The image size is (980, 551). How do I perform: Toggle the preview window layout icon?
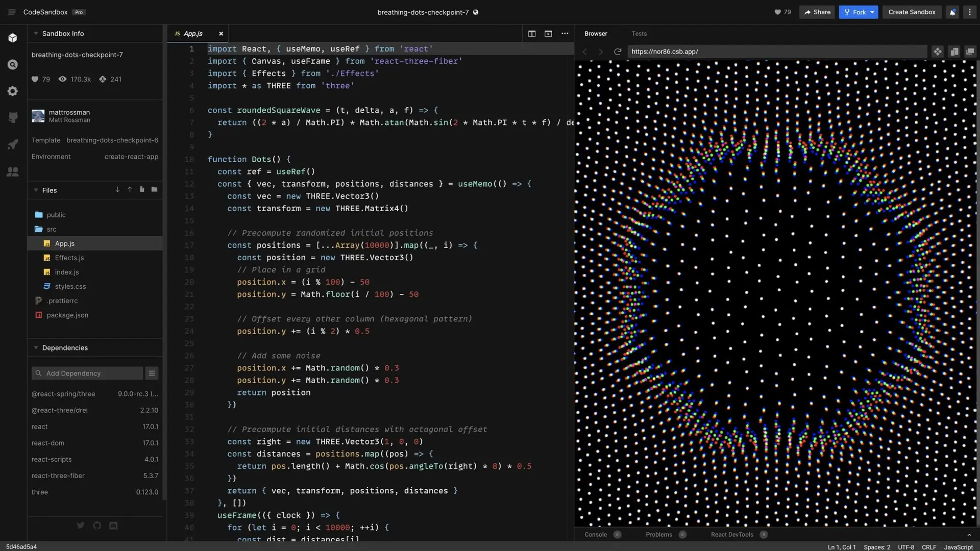548,34
